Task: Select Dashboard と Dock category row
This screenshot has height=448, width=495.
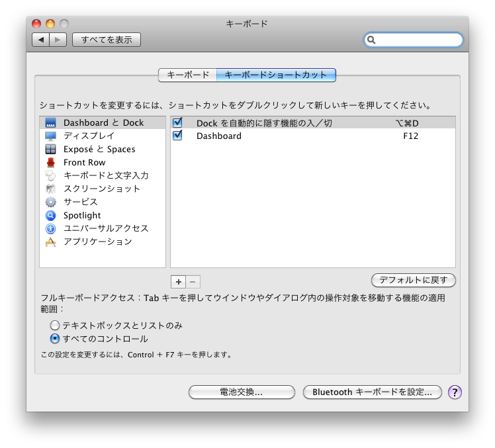Action: (103, 122)
